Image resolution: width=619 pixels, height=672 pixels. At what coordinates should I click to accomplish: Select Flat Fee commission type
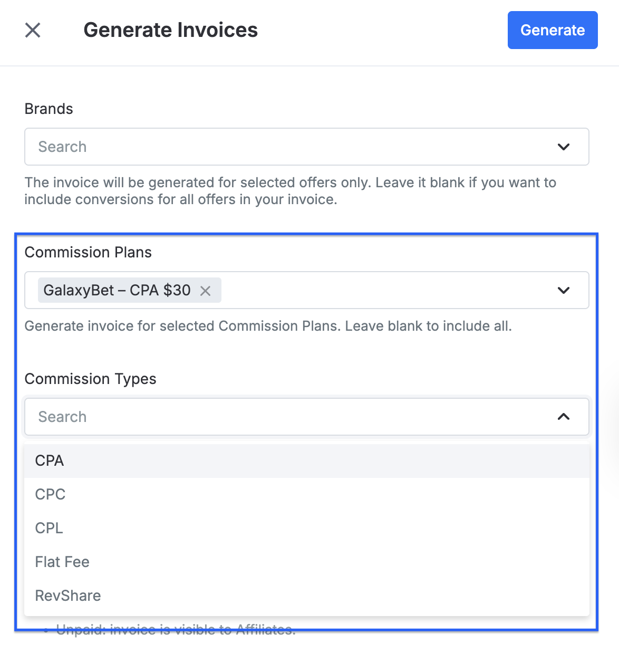click(307, 562)
